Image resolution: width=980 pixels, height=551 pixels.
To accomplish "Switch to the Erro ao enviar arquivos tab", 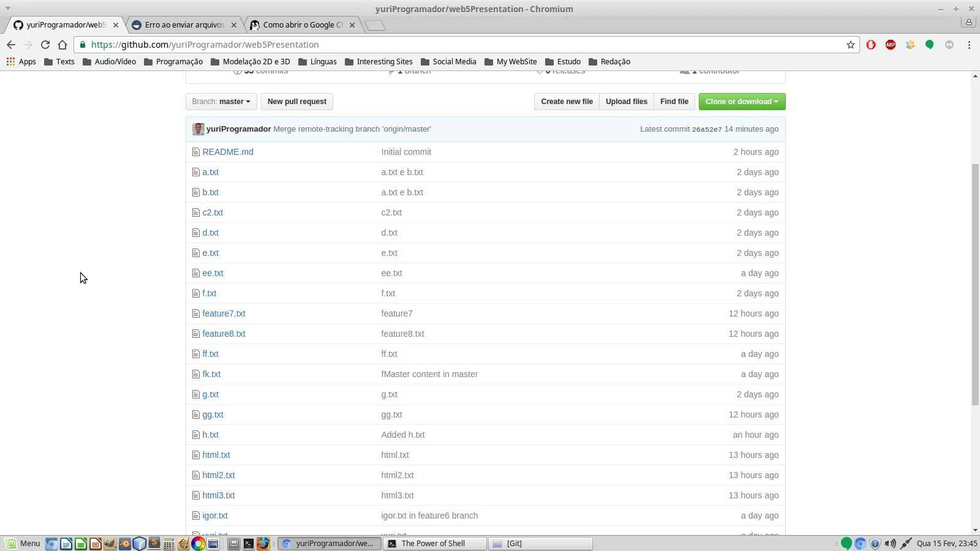I will pos(184,25).
